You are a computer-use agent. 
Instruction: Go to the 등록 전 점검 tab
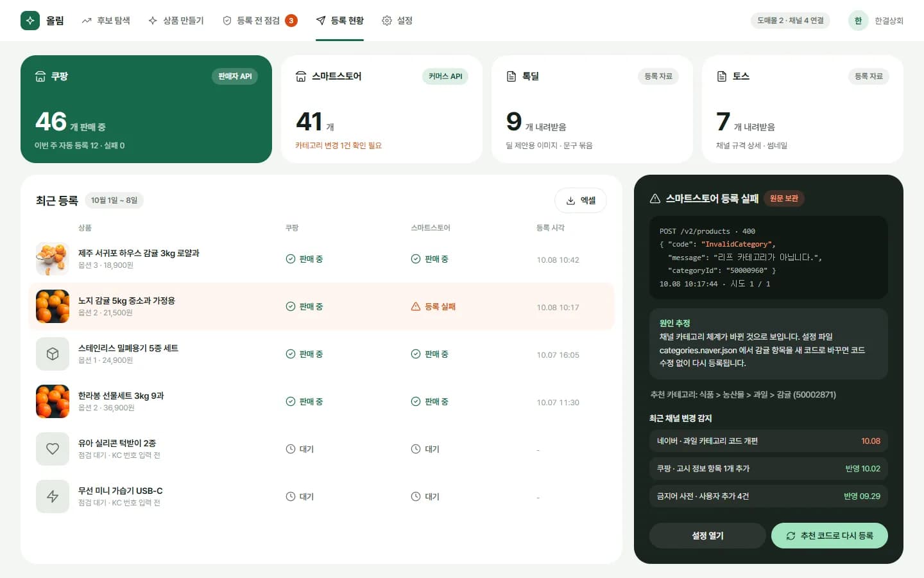pos(260,21)
